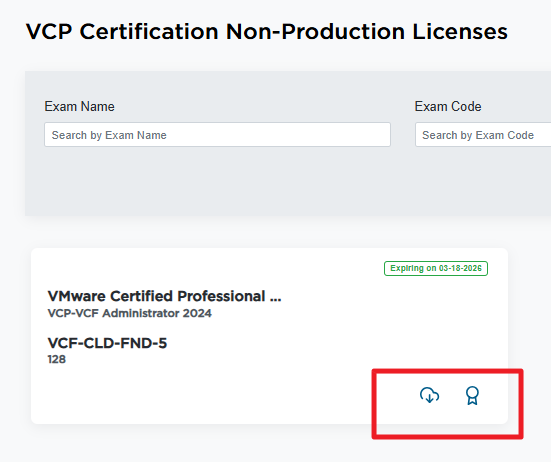This screenshot has height=462, width=551.
Task: Click the word Certification in the heading
Action: (x=149, y=32)
